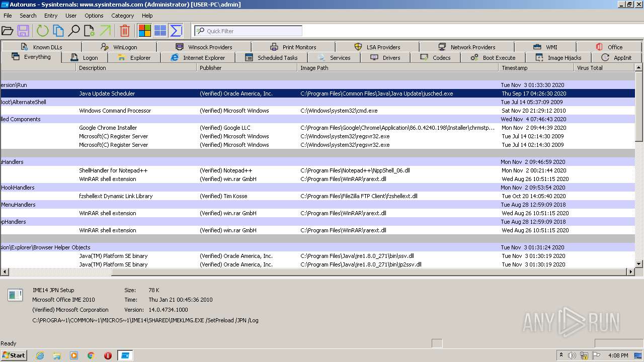This screenshot has width=644, height=362.
Task: Open the Help menu
Action: 147,16
